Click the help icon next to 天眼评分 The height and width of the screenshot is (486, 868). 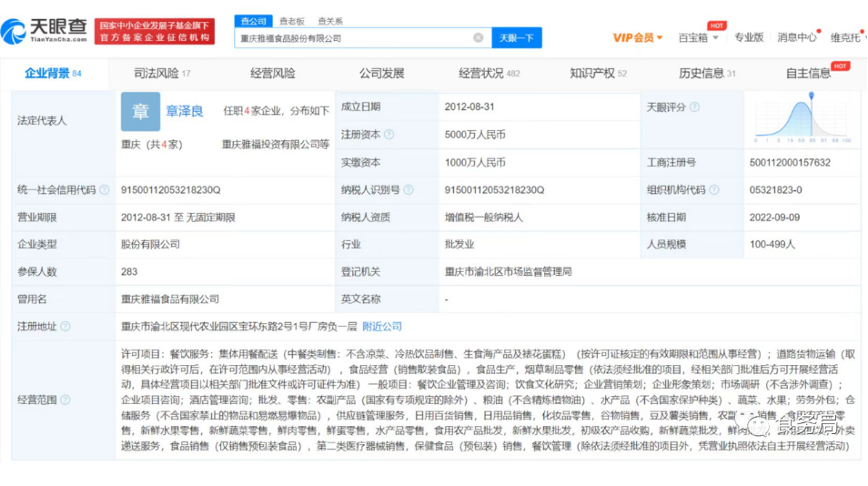point(694,107)
